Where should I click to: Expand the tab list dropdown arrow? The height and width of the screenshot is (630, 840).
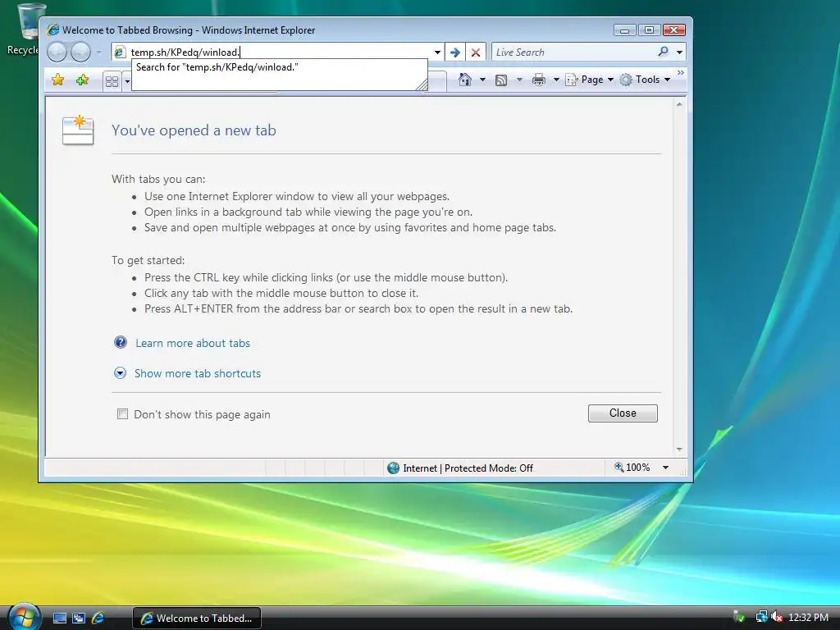point(127,81)
